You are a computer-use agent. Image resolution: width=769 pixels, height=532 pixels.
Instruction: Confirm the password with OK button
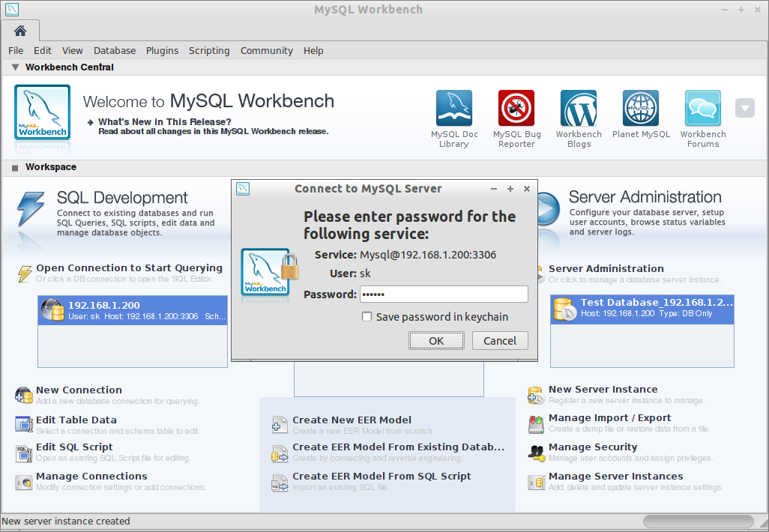[436, 341]
